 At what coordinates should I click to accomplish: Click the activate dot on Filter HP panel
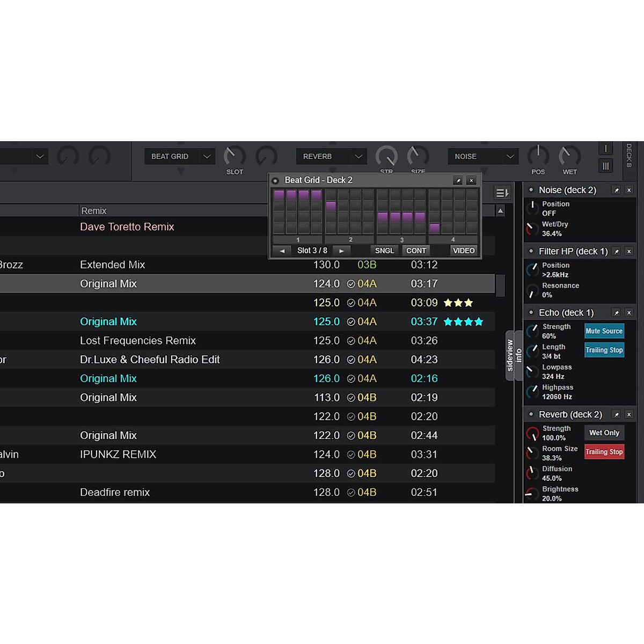[x=531, y=251]
